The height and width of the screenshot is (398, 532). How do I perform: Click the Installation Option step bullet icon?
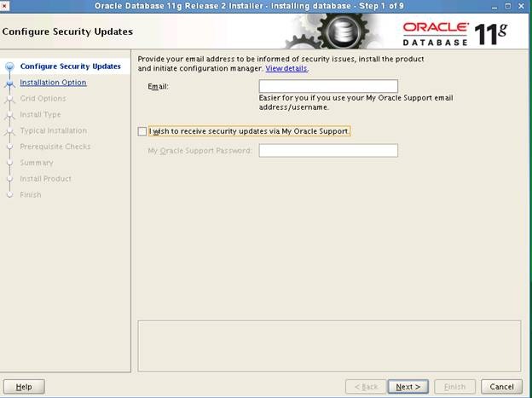pyautogui.click(x=10, y=83)
